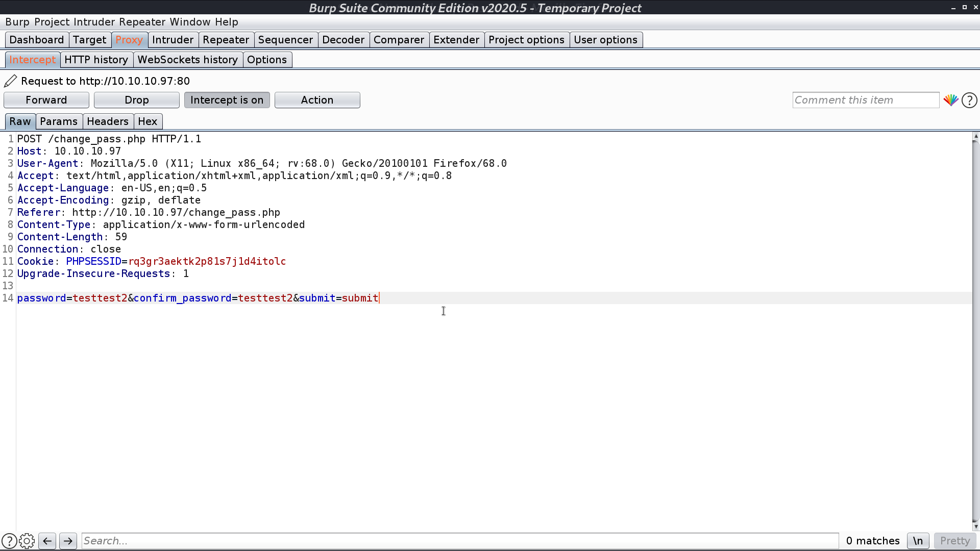The height and width of the screenshot is (551, 980).
Task: Select the Intercept sub-tab
Action: coord(32,60)
